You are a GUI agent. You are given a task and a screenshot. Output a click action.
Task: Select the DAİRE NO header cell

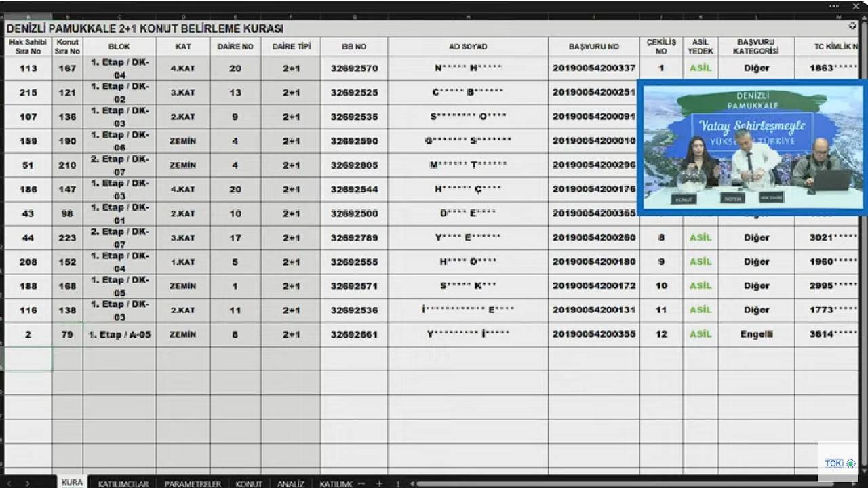click(235, 47)
